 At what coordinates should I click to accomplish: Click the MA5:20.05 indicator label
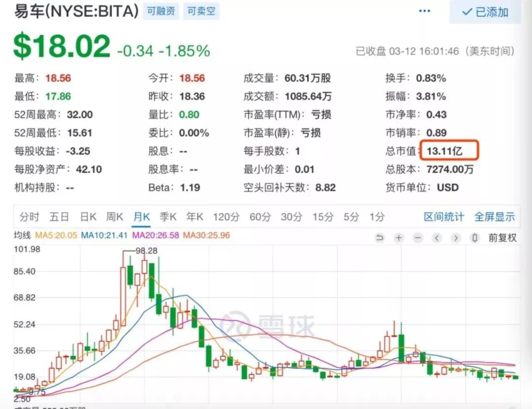[56, 235]
